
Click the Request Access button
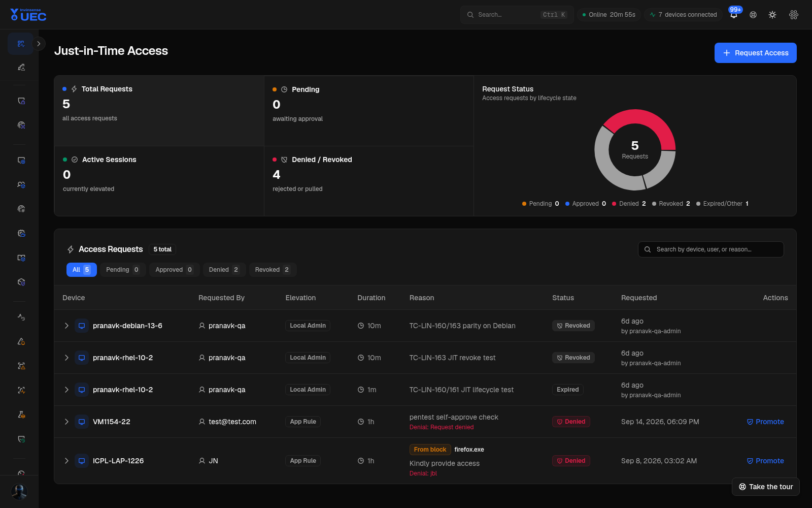click(x=756, y=53)
